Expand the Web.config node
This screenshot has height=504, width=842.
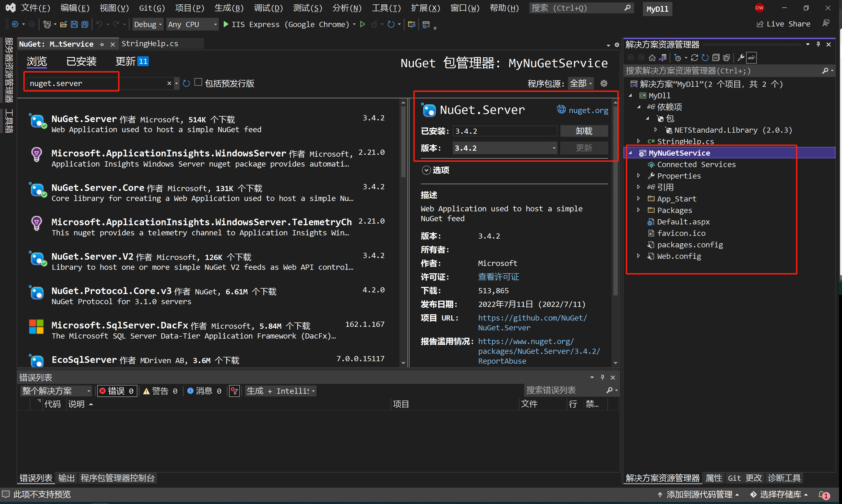coord(639,256)
